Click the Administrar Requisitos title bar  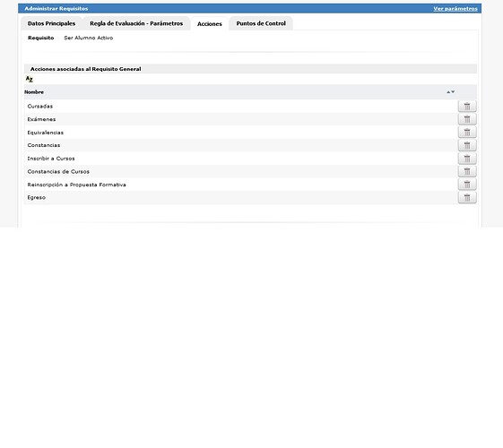point(249,9)
